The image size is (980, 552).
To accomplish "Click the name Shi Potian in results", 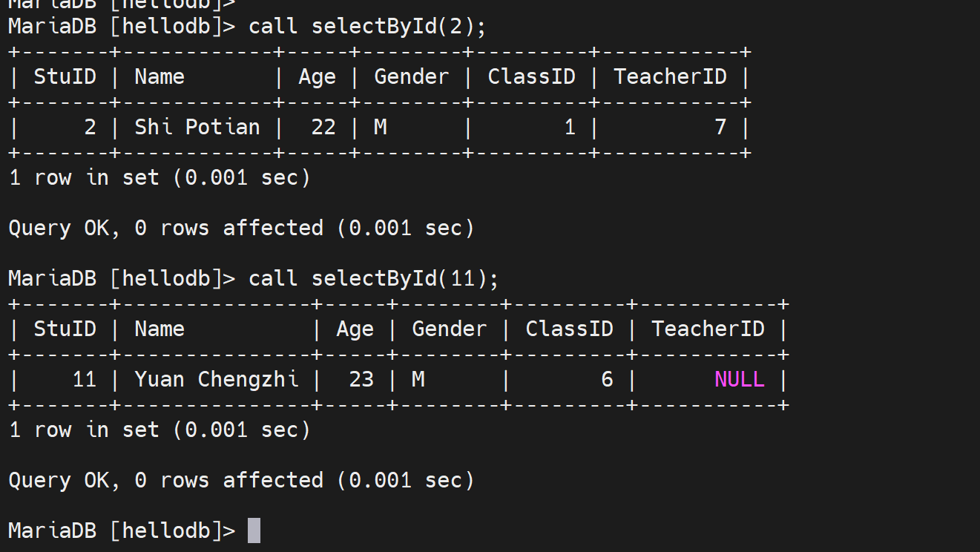I will 197,128.
